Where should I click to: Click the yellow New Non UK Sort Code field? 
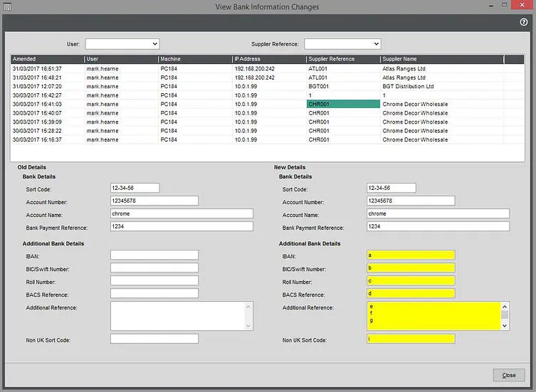(411, 339)
